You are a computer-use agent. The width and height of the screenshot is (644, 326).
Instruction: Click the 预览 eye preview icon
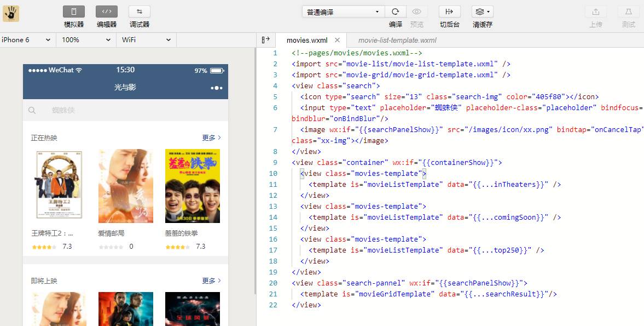[417, 12]
